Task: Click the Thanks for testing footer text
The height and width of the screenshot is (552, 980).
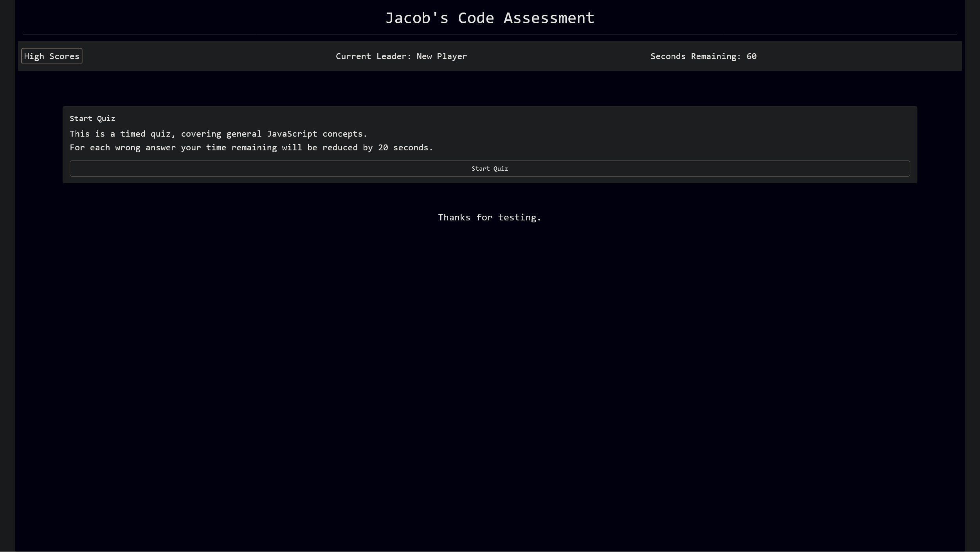Action: click(490, 217)
